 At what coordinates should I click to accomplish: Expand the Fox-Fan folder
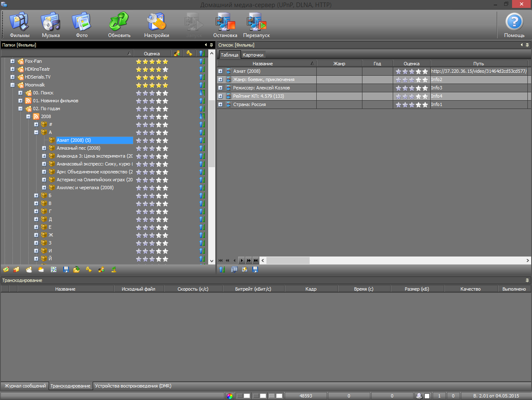tap(12, 61)
